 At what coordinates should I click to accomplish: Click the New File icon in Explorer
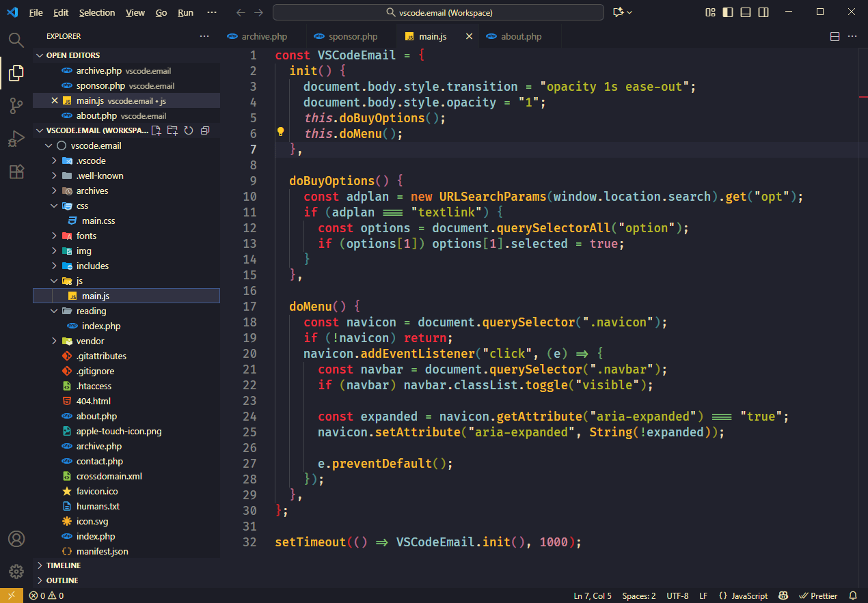coord(156,130)
